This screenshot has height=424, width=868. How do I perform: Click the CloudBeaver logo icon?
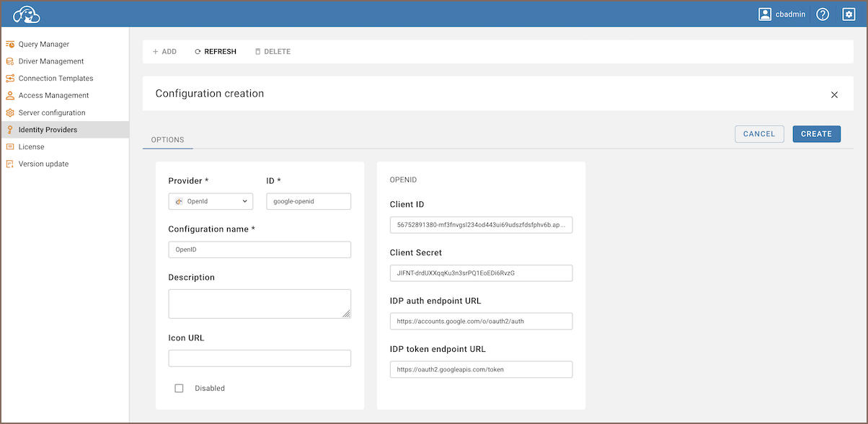pyautogui.click(x=27, y=14)
